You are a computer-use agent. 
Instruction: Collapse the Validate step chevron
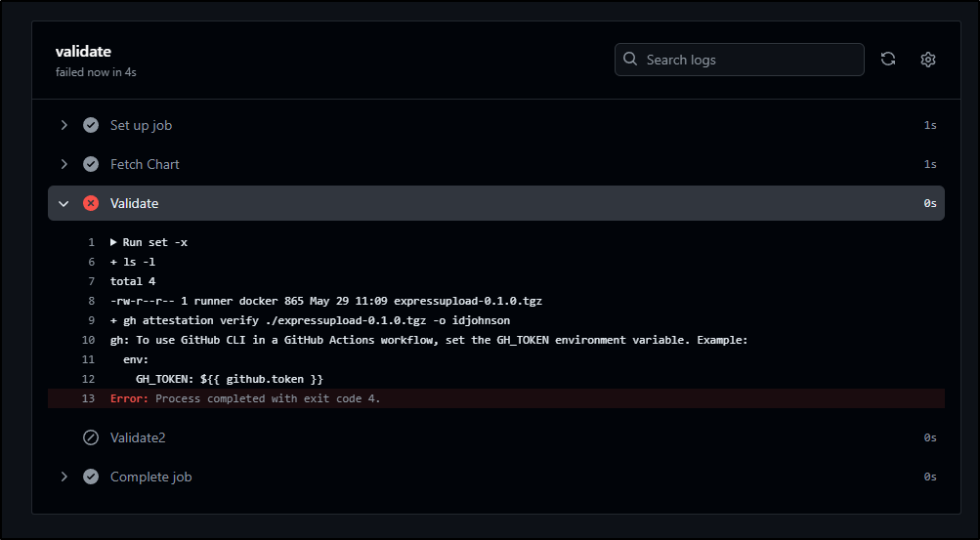pyautogui.click(x=64, y=203)
